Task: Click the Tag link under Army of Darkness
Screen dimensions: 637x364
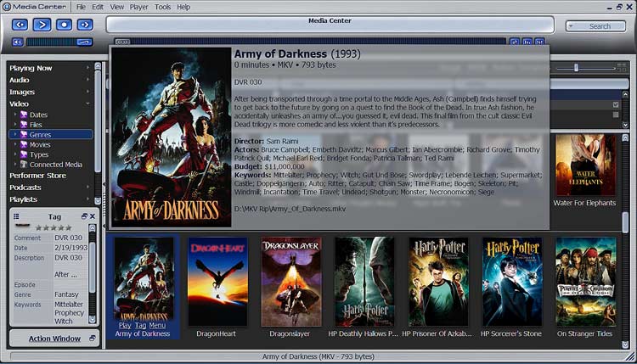Action: pyautogui.click(x=139, y=325)
